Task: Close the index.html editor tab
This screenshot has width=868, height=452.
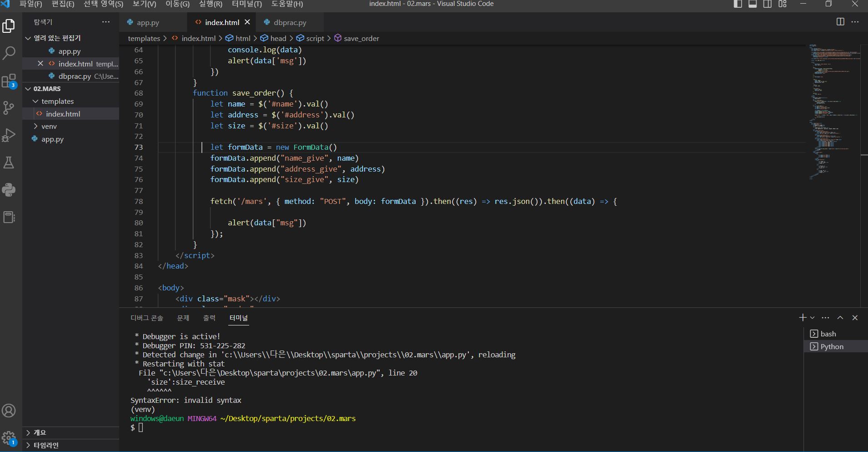Action: point(247,22)
